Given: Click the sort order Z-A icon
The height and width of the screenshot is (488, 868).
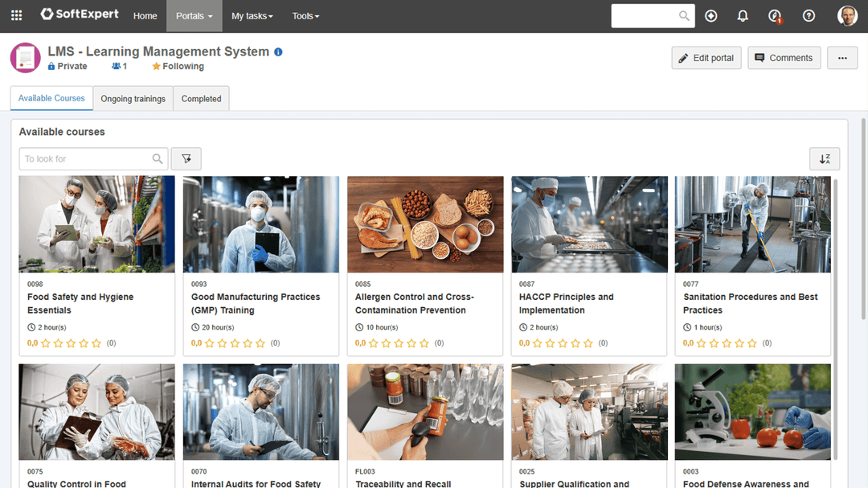Looking at the screenshot, I should point(824,158).
